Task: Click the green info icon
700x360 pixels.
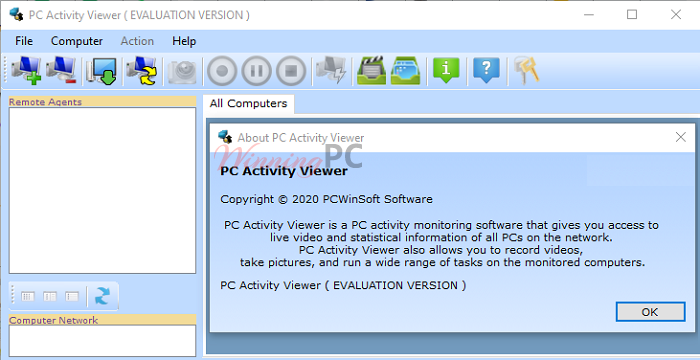Action: pyautogui.click(x=446, y=71)
